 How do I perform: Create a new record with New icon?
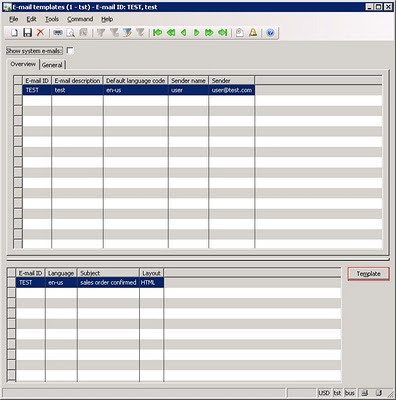tap(14, 33)
